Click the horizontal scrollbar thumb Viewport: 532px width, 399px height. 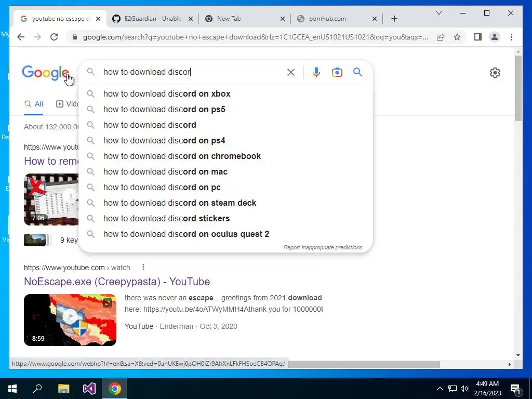pos(364,364)
